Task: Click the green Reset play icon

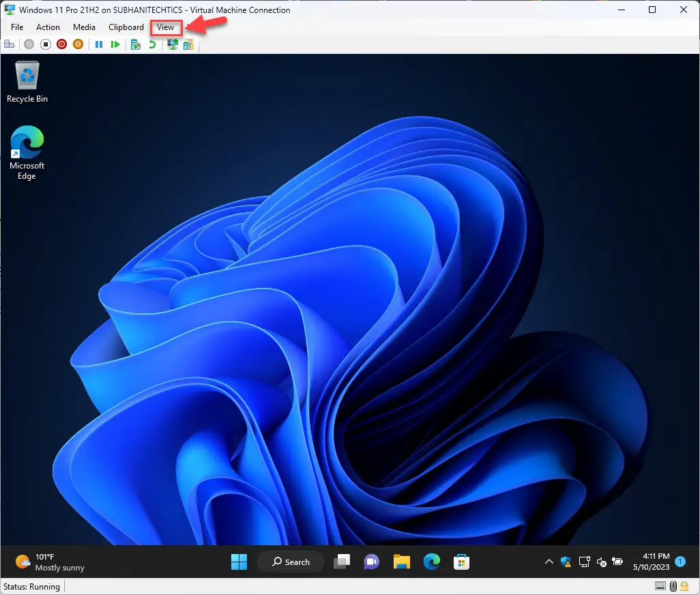Action: (x=115, y=44)
